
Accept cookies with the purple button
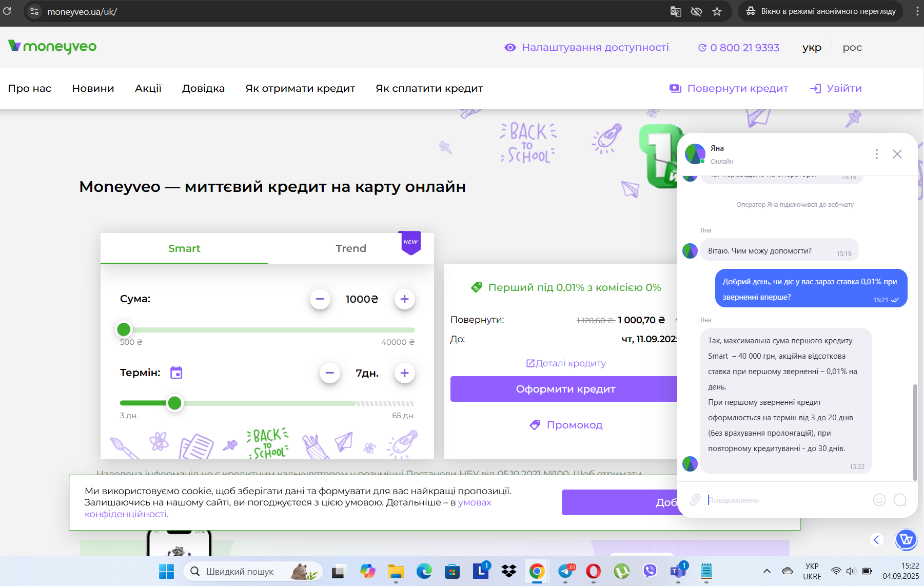click(620, 502)
